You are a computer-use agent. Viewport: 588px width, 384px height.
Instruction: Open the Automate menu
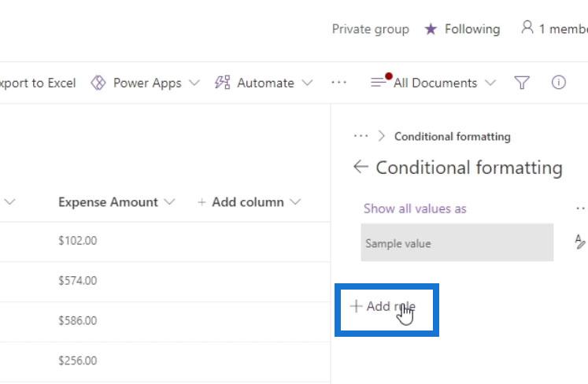(264, 83)
